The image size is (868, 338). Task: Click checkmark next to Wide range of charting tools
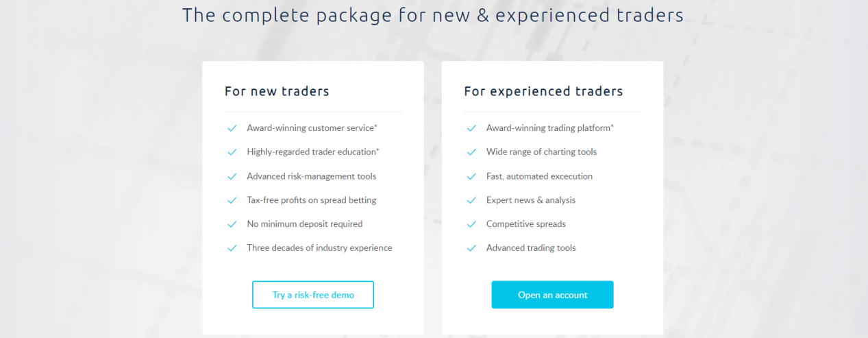coord(471,152)
